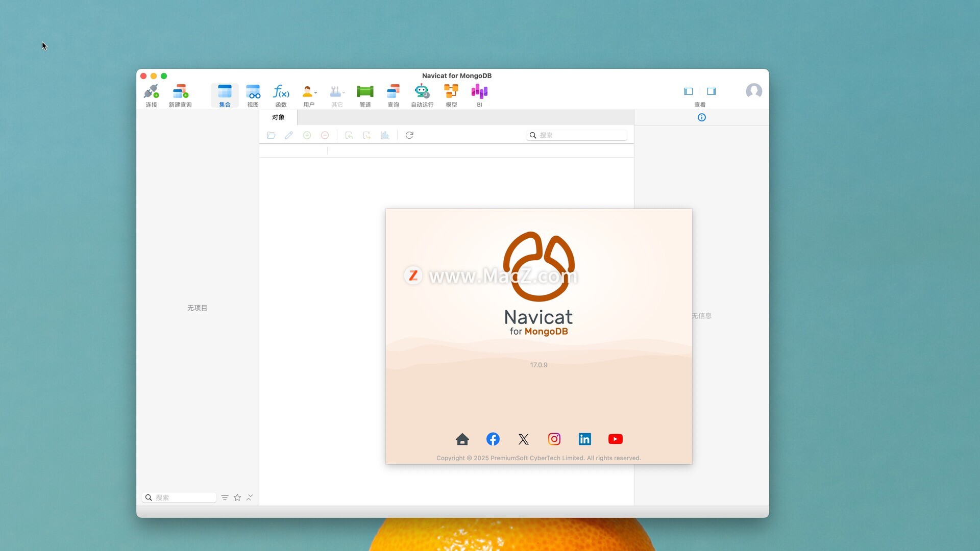Click the design collection pencil icon
This screenshot has width=980, height=551.
point(289,135)
